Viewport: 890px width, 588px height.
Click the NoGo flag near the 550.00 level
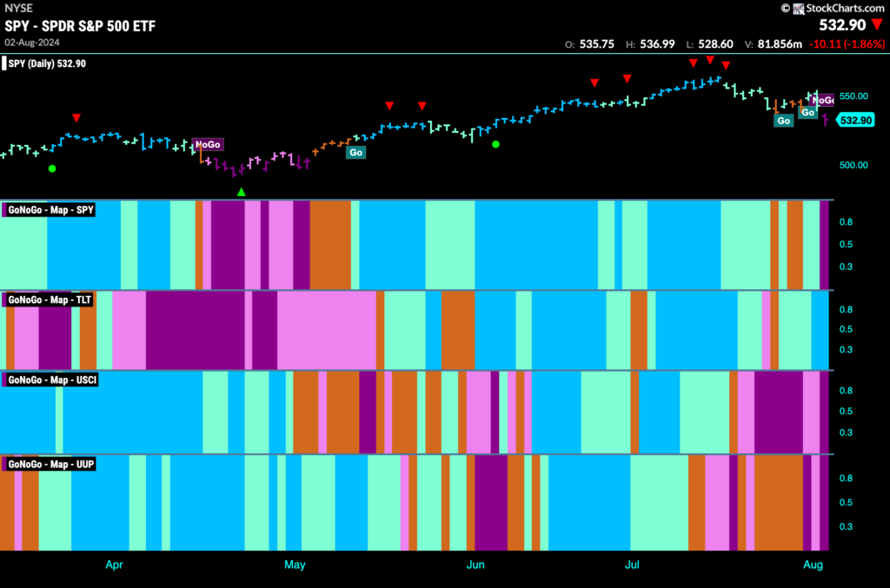tap(822, 101)
